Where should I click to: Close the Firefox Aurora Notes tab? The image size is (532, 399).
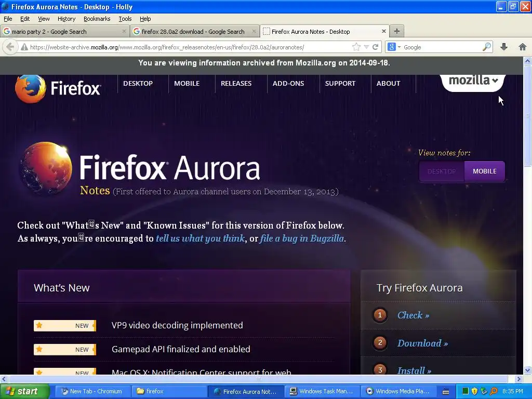(x=384, y=31)
